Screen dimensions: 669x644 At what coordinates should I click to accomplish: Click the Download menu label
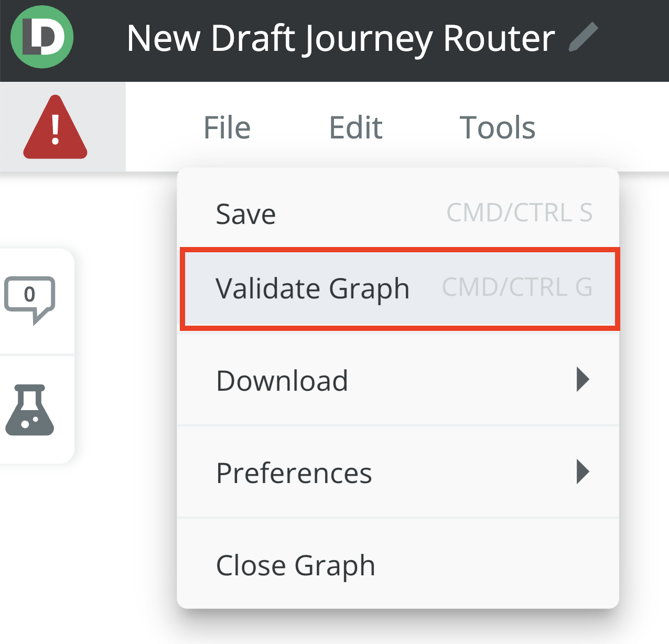pos(282,381)
